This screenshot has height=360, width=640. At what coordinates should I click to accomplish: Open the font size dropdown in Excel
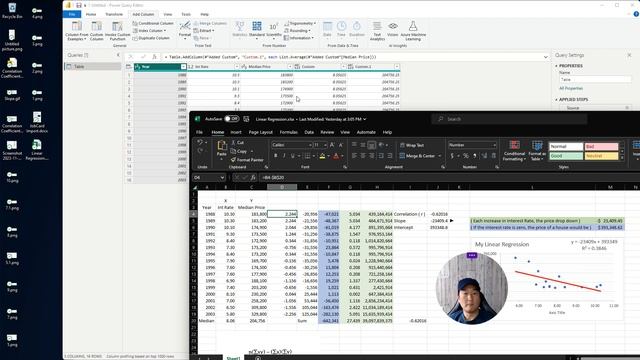point(325,145)
